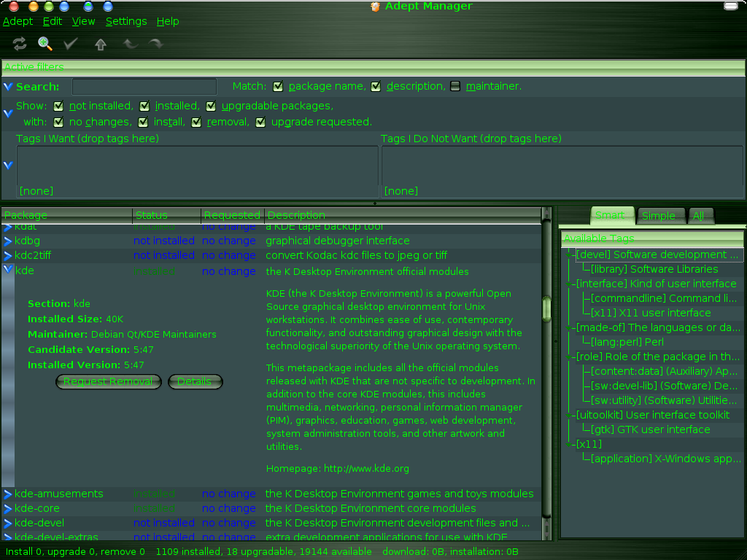Select the [sw:utility] Software Utilities tag
747x560 pixels.
tap(664, 401)
